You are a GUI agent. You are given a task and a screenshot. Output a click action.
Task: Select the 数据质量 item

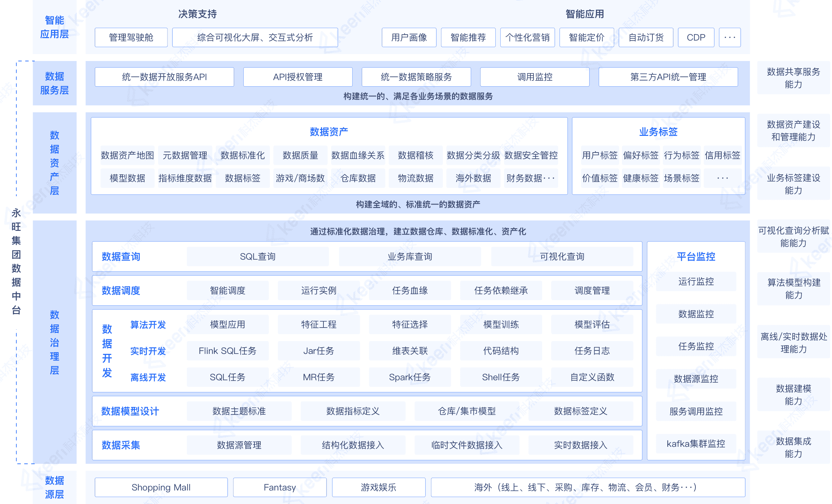tap(301, 155)
